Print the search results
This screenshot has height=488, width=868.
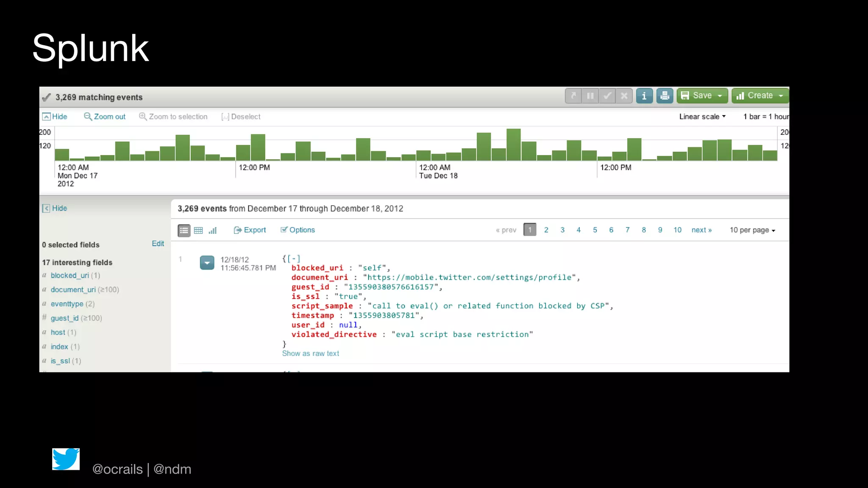point(665,96)
